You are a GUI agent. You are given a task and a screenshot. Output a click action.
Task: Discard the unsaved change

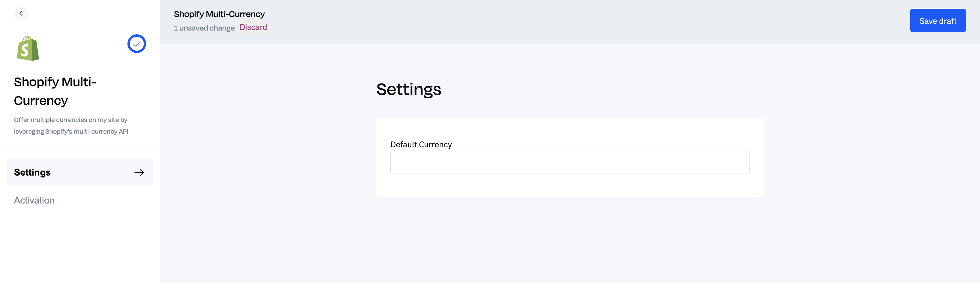point(253,27)
